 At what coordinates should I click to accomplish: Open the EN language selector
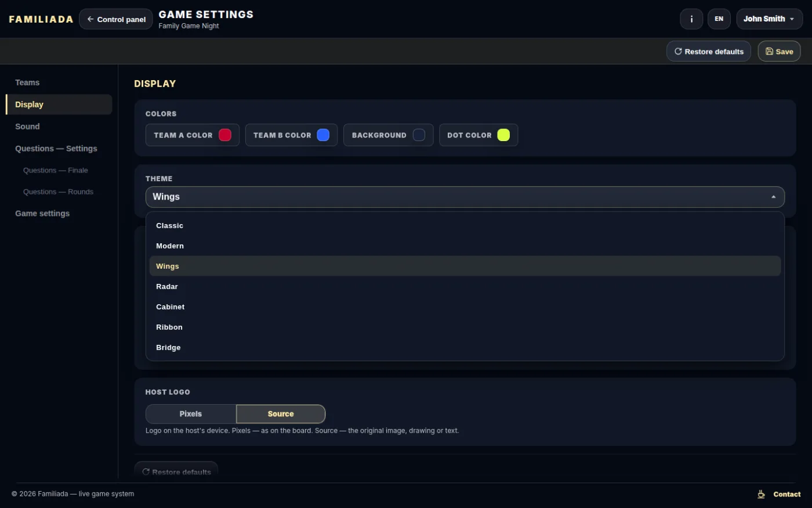pos(719,19)
